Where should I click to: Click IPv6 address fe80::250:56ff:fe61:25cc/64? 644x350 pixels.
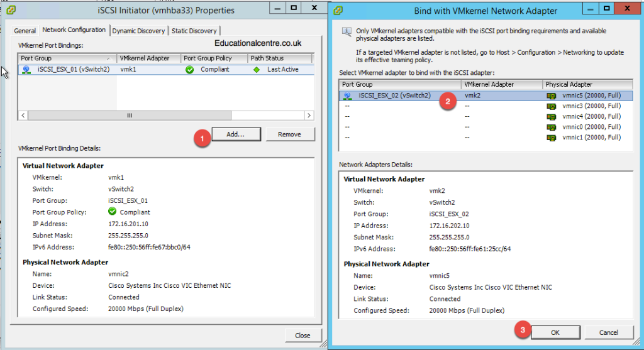(x=470, y=249)
